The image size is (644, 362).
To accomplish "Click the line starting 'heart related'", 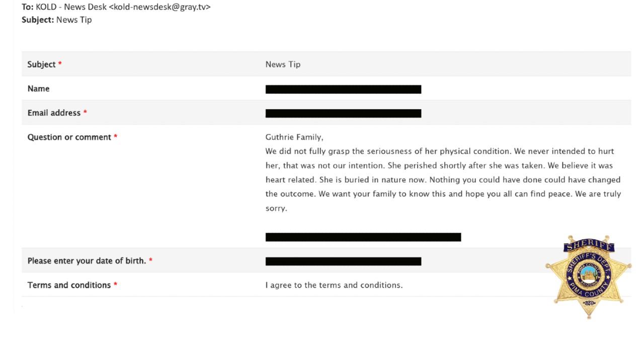I will coord(443,179).
